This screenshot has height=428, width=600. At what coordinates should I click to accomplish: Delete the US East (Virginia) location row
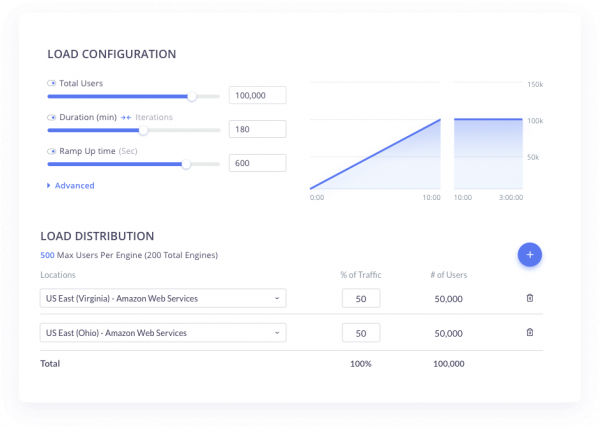pos(530,298)
